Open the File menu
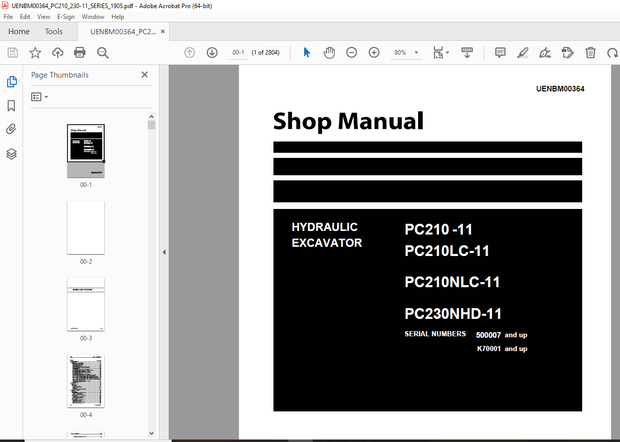Viewport: 620px width, 442px height. click(x=8, y=17)
